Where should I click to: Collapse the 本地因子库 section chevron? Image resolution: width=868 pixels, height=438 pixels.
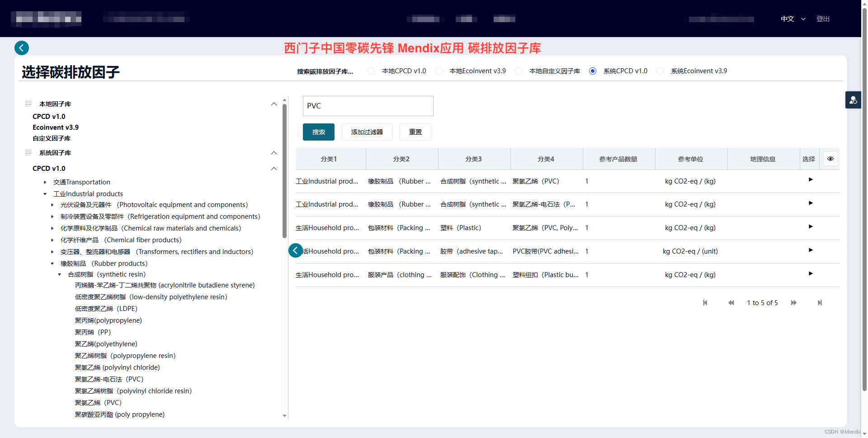tap(274, 104)
